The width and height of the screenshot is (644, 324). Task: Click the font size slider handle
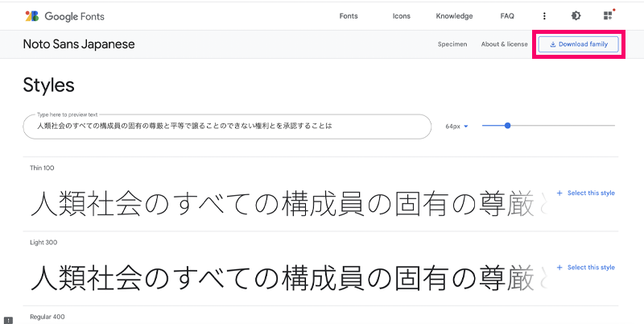507,126
